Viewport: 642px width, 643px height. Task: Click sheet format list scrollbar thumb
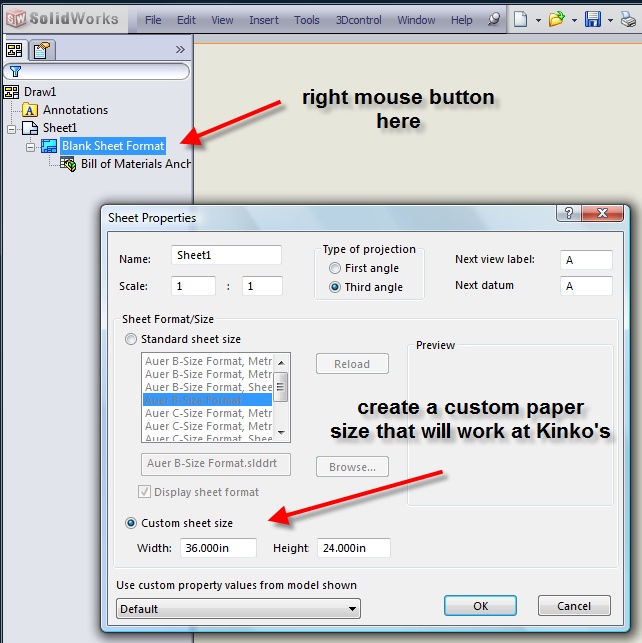click(x=281, y=387)
